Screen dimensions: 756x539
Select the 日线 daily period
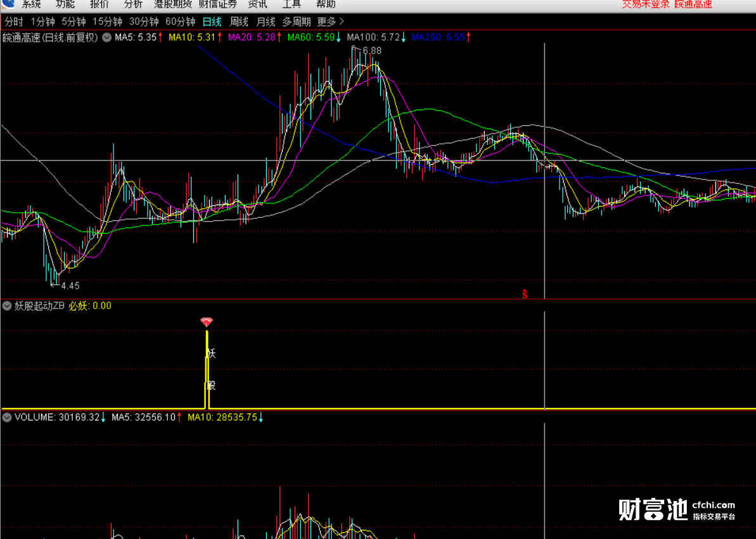pyautogui.click(x=212, y=22)
